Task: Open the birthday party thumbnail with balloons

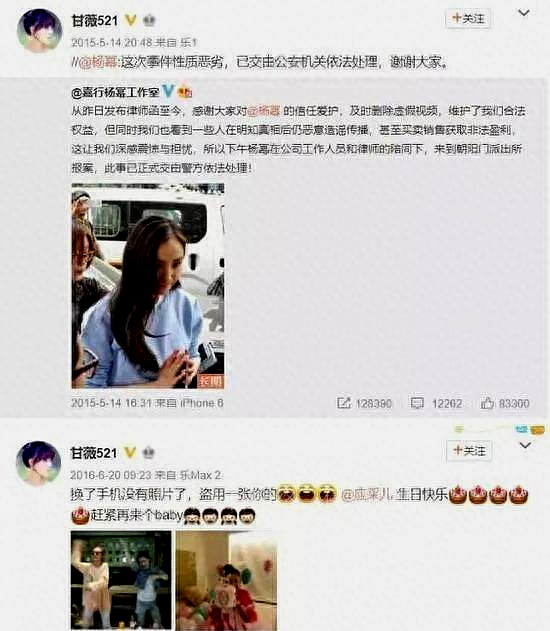Action: click(x=227, y=580)
